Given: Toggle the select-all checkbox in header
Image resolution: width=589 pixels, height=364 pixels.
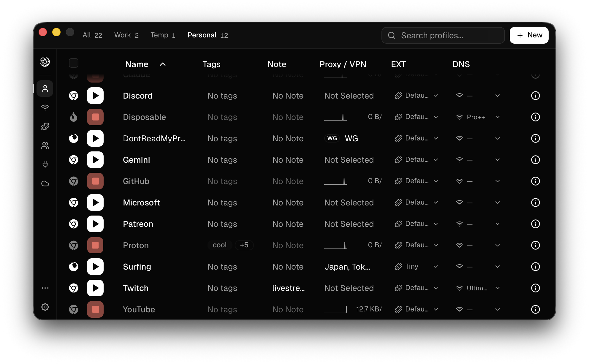Looking at the screenshot, I should [x=74, y=63].
